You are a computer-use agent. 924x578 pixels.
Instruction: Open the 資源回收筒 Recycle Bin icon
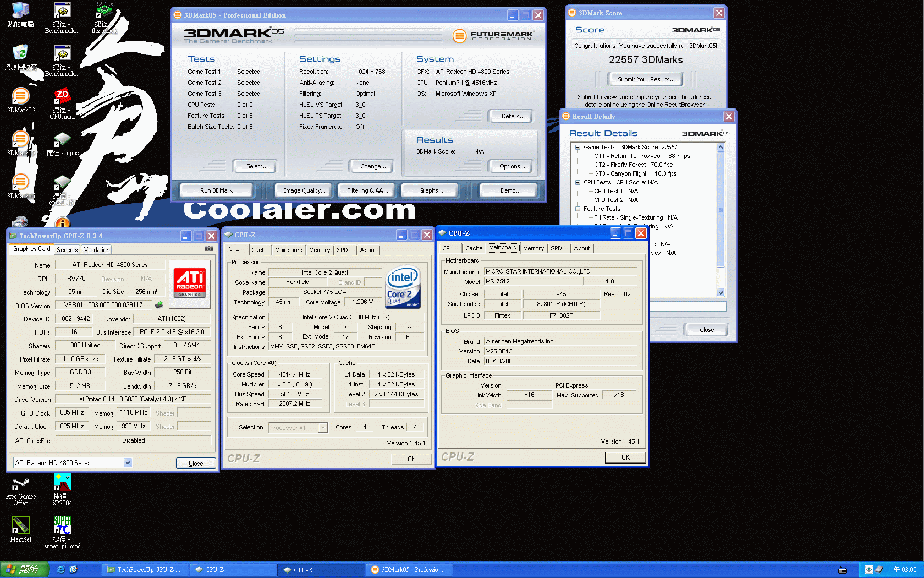20,57
